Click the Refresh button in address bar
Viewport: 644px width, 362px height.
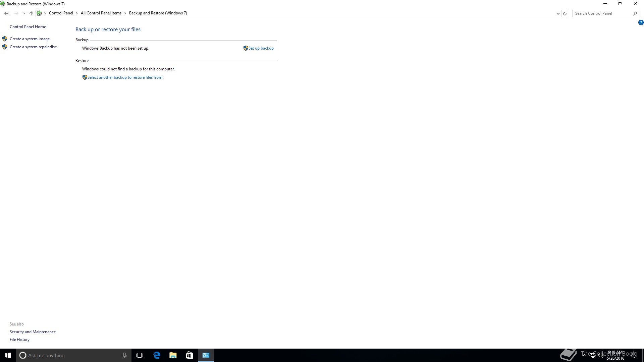point(565,13)
